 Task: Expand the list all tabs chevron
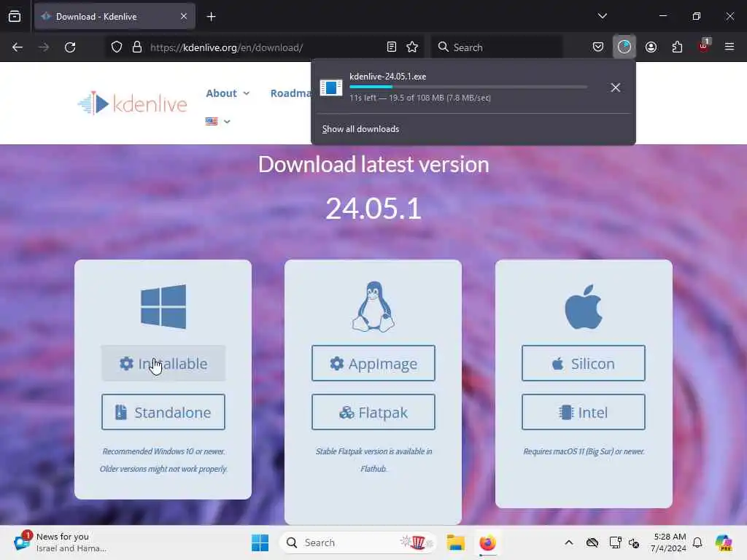[x=602, y=16]
